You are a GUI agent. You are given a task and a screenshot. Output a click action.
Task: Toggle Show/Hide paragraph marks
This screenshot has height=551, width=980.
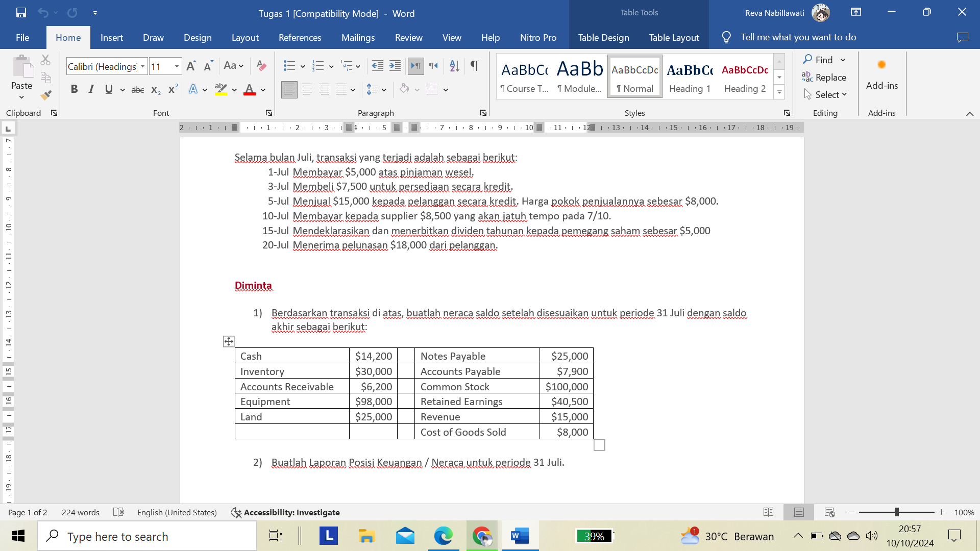click(474, 66)
